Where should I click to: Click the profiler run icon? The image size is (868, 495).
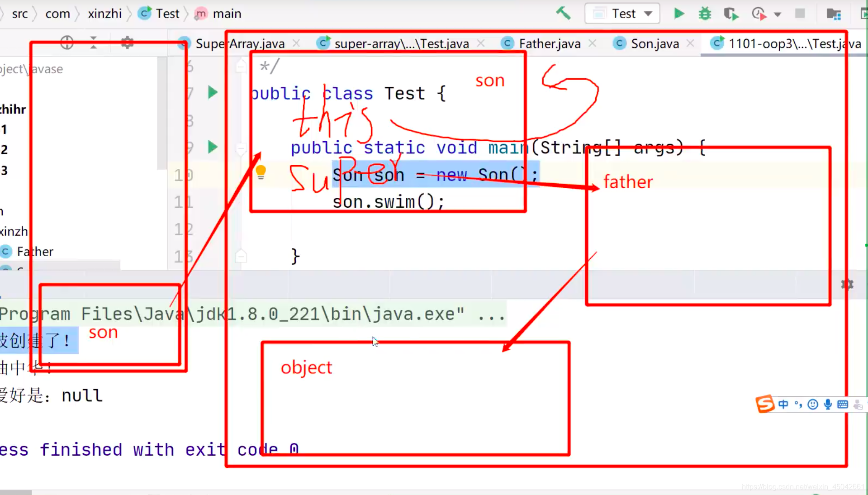click(x=759, y=14)
